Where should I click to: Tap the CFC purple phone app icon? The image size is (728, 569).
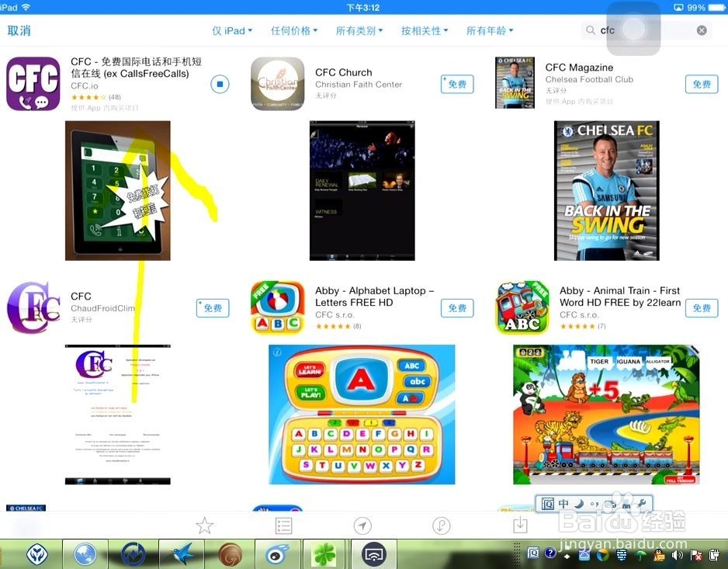click(33, 84)
